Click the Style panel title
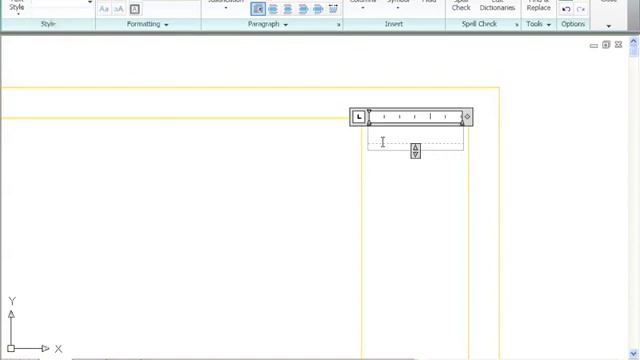640x360 pixels. pyautogui.click(x=48, y=24)
